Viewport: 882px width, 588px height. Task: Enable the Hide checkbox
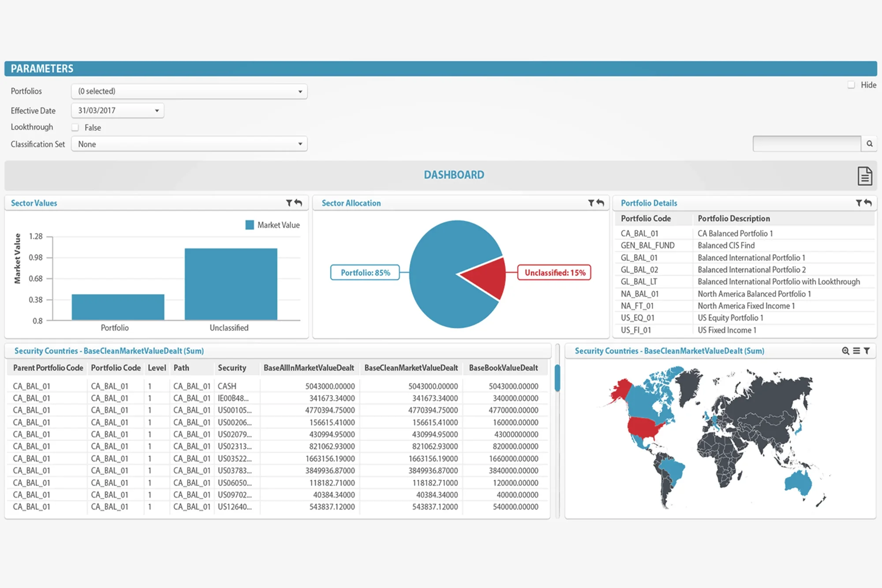(851, 85)
